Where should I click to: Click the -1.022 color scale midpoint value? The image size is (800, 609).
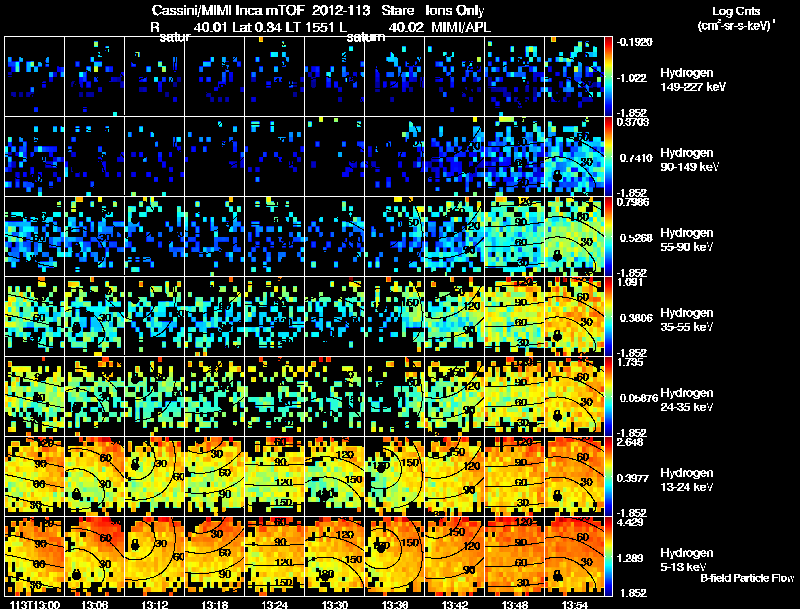pyautogui.click(x=632, y=78)
